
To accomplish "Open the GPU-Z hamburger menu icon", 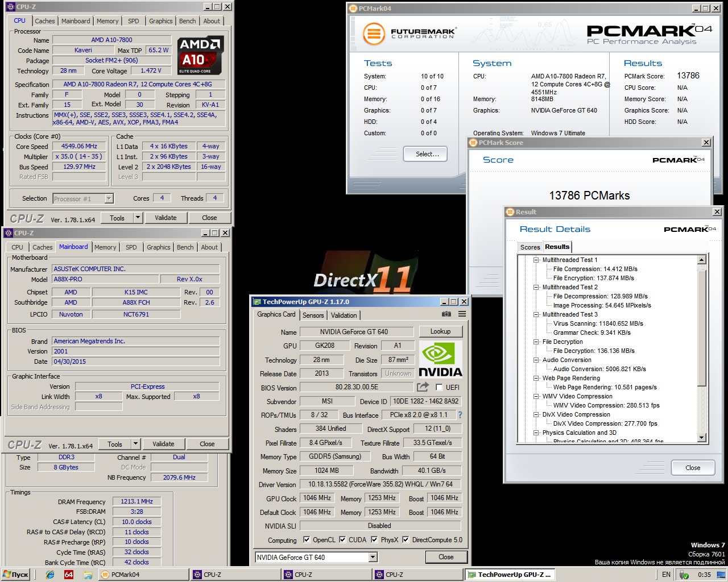I will coord(462,314).
